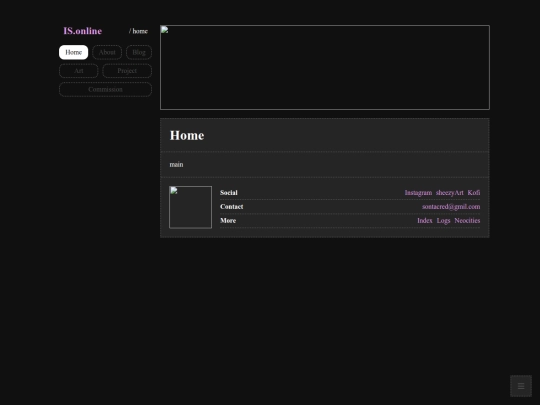Image resolution: width=540 pixels, height=405 pixels.
Task: Navigate to Project page
Action: 127,71
